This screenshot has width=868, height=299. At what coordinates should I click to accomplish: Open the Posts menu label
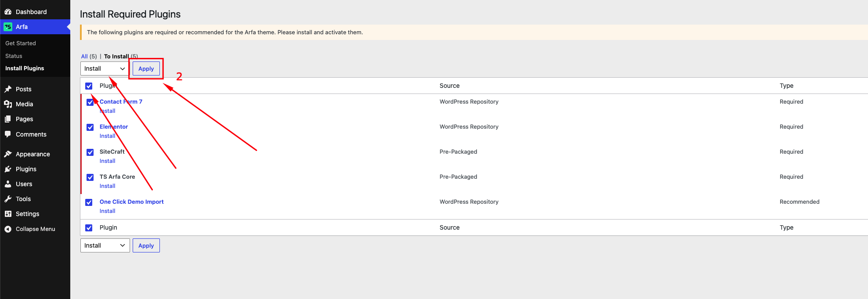click(x=24, y=89)
